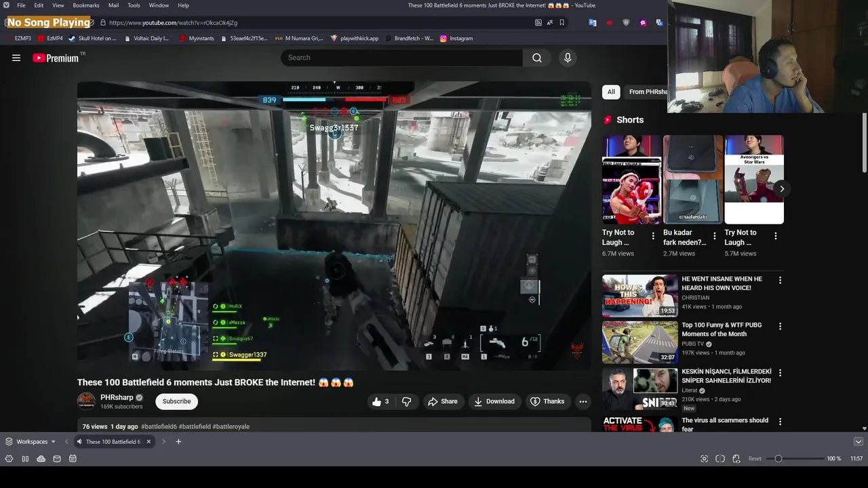Toggle page translate icon in address bar
This screenshot has width=868, height=488.
[x=550, y=22]
